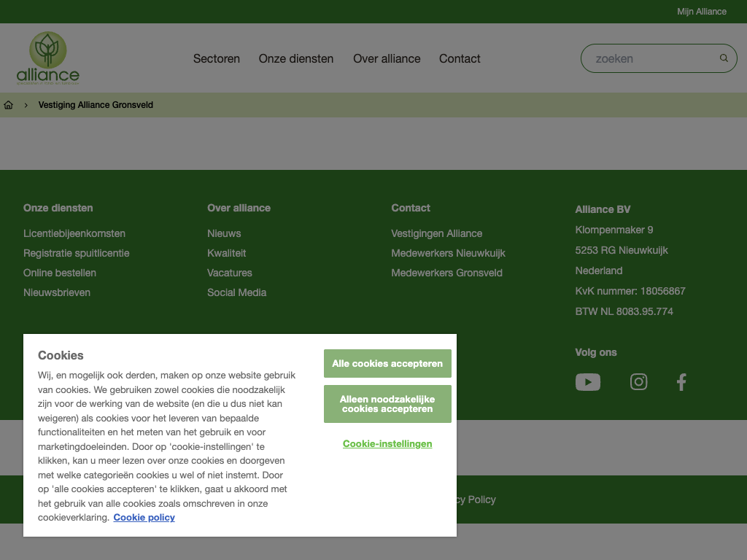This screenshot has width=747, height=560.
Task: Accept only necessary cookies
Action: pyautogui.click(x=387, y=404)
